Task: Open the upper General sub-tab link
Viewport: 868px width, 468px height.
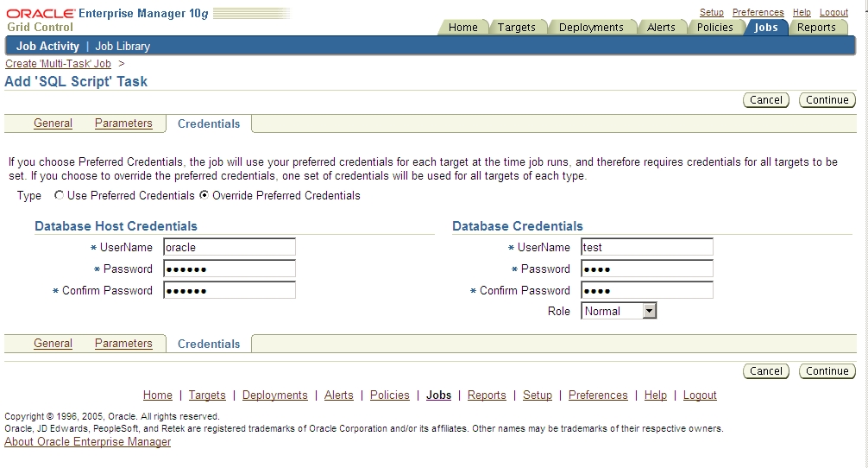Action: pos(53,123)
